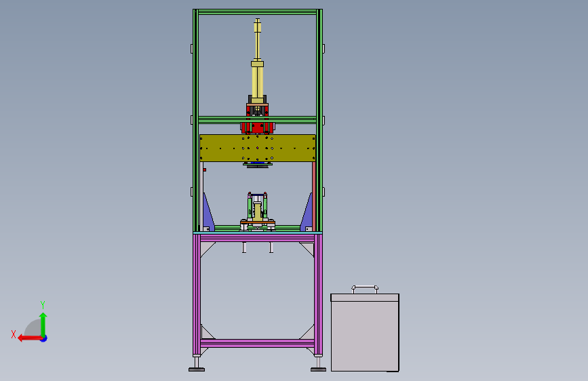Click the Y label of the triad
This screenshot has height=381, width=588.
(43, 305)
